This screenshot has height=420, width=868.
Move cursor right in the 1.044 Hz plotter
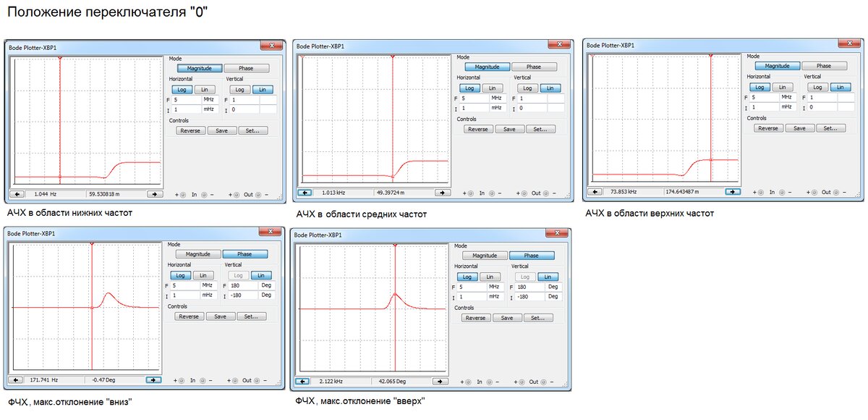153,194
